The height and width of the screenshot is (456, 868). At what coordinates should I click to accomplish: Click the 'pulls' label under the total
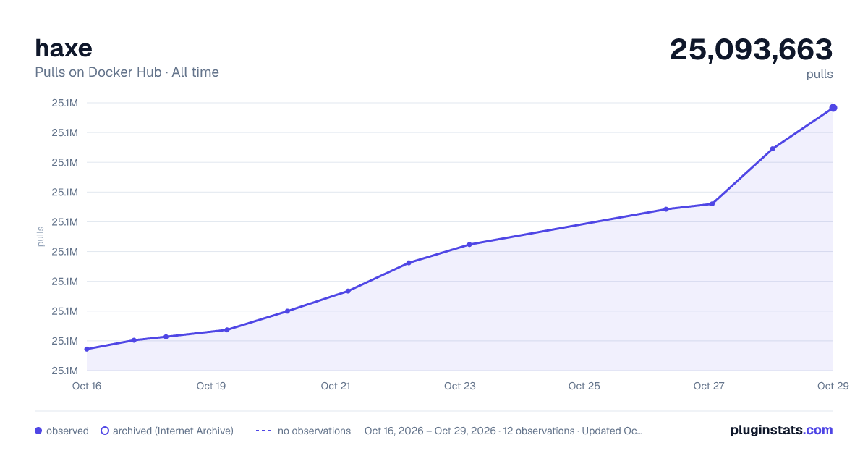820,74
